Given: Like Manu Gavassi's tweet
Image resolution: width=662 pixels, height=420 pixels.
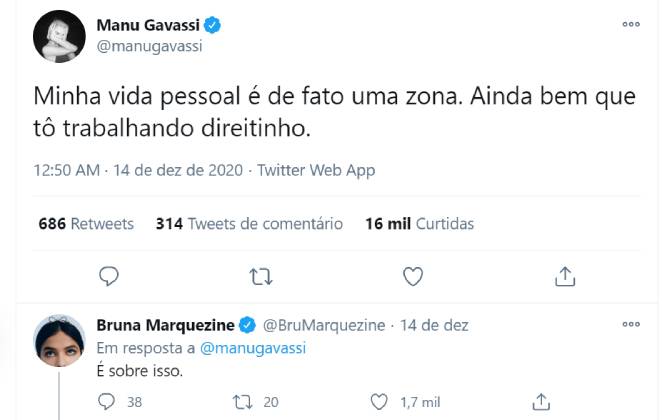Looking at the screenshot, I should (412, 275).
